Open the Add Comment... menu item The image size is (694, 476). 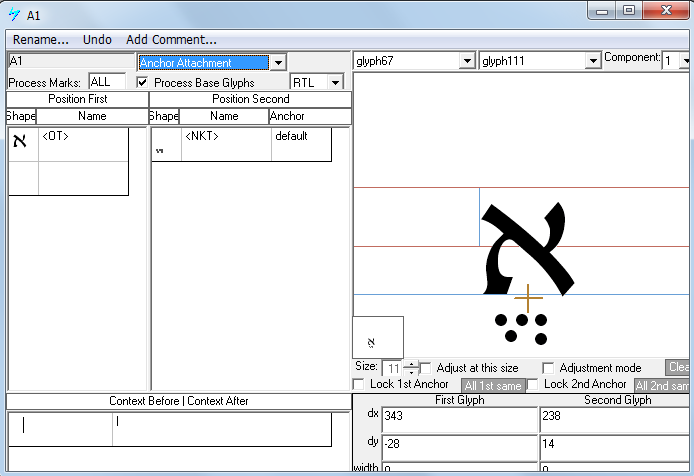[171, 40]
